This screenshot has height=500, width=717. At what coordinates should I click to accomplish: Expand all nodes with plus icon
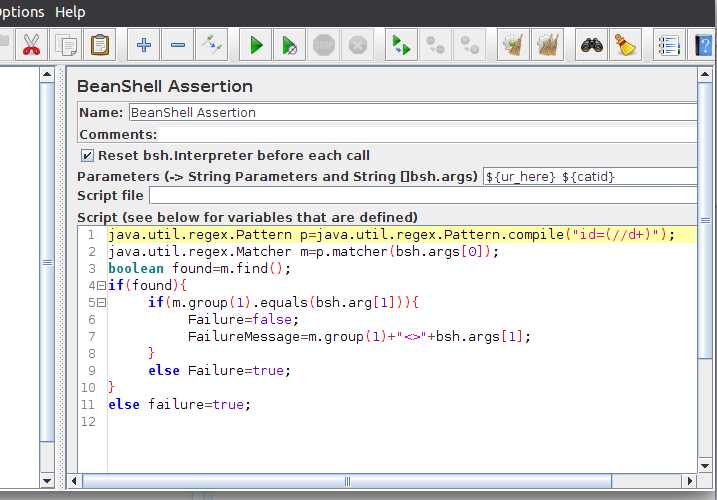click(x=144, y=45)
